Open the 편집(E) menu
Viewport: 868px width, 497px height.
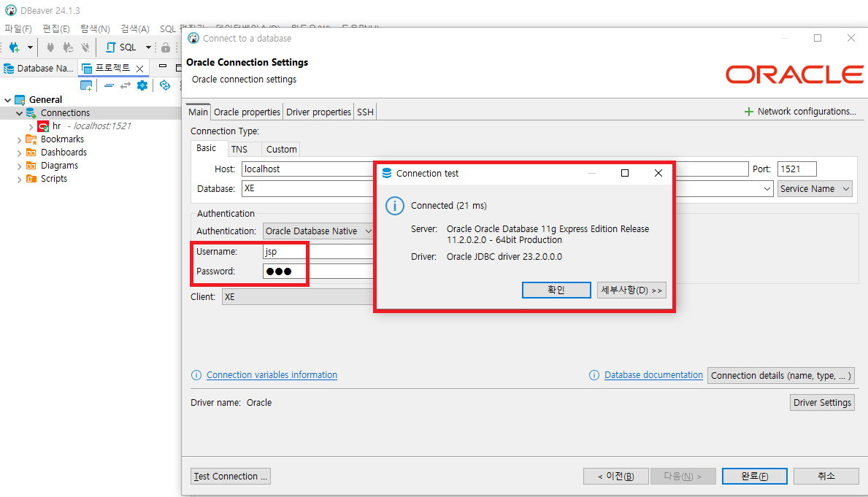coord(56,28)
